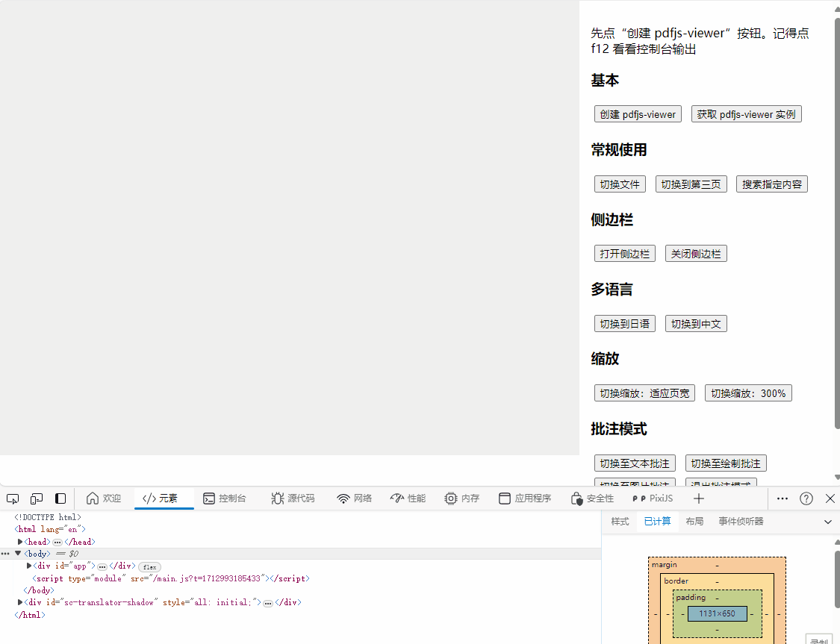
Task: Expand the div id="app" node
Action: [29, 566]
